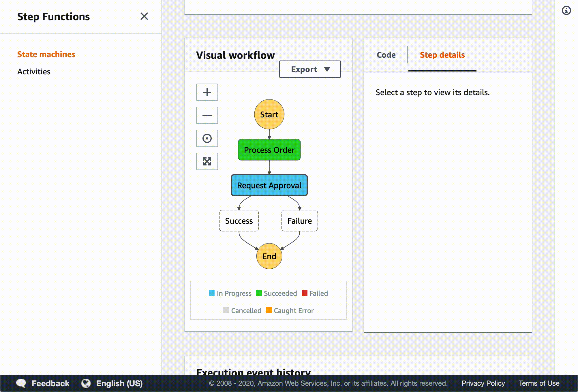This screenshot has width=578, height=392.
Task: Click the zoom in plus icon
Action: (207, 92)
